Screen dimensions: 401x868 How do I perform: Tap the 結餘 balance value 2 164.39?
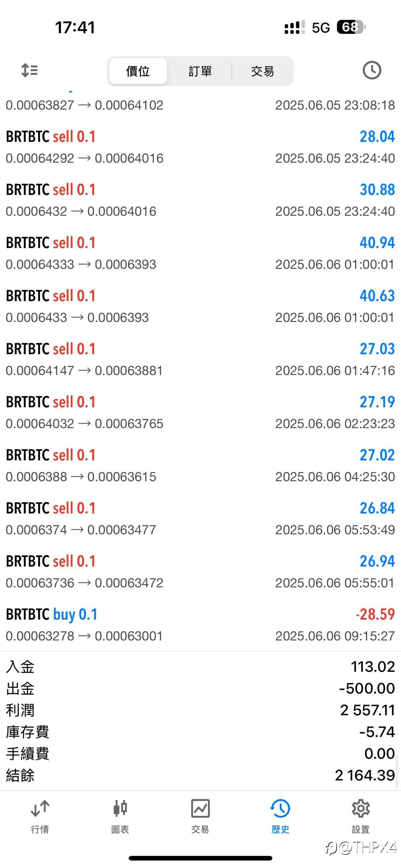(365, 775)
